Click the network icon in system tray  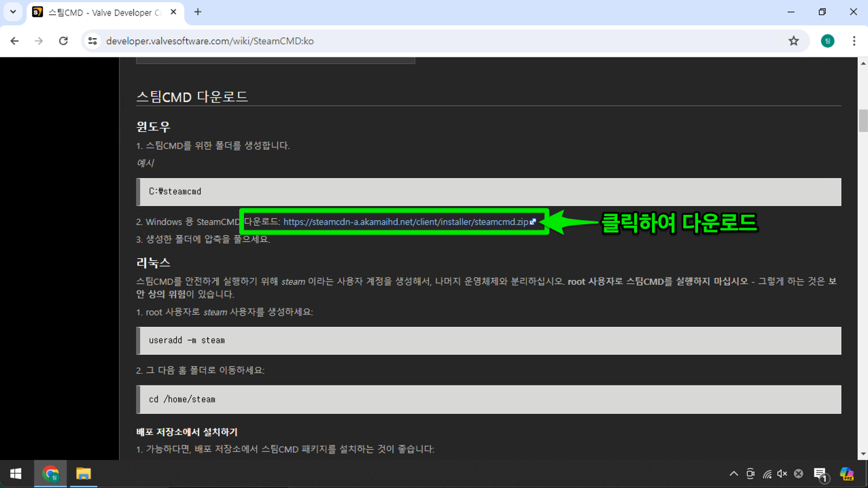pos(767,474)
